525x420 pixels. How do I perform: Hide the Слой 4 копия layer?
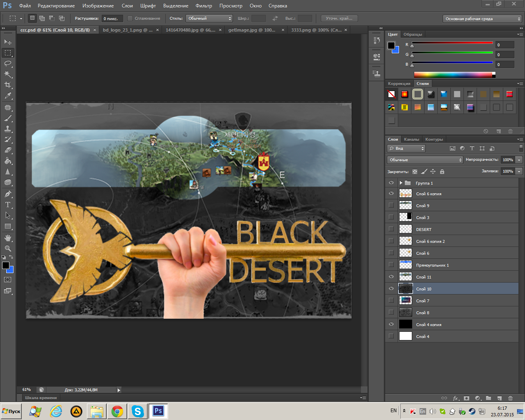click(391, 324)
